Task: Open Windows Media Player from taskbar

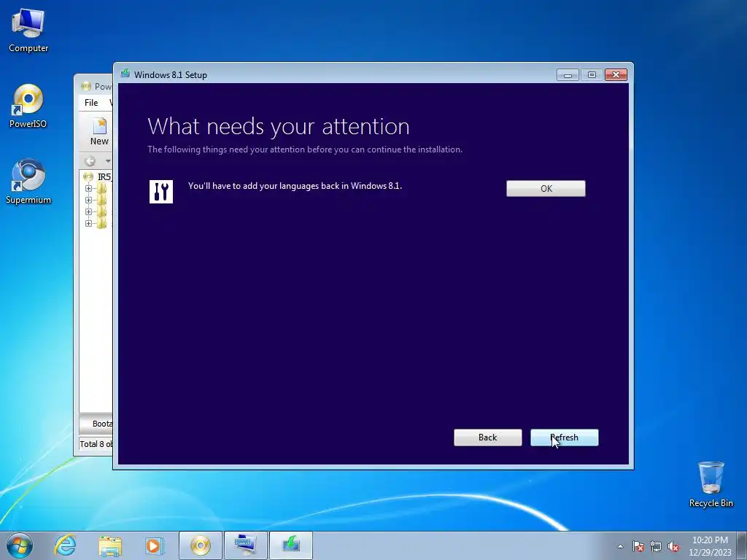Action: coord(154,545)
